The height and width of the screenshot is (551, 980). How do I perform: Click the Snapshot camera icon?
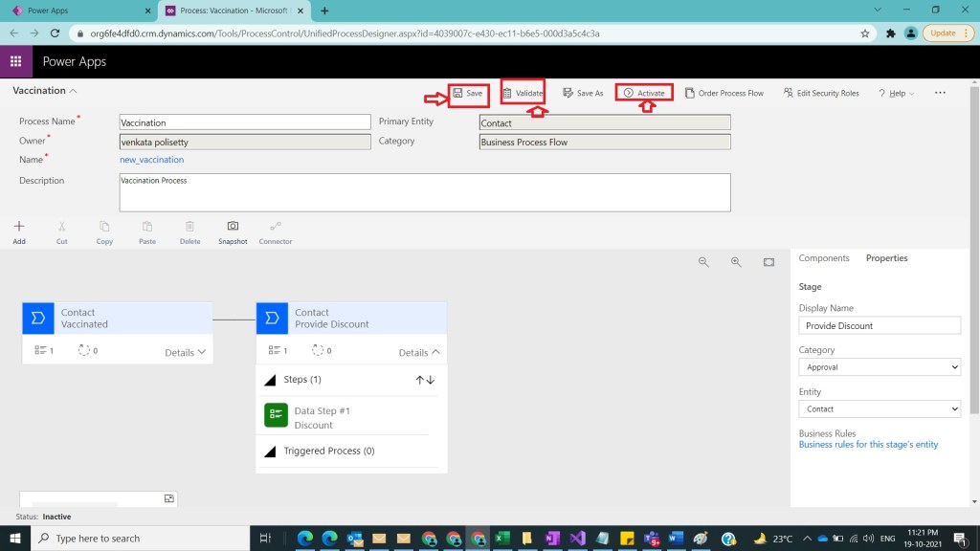coord(233,227)
